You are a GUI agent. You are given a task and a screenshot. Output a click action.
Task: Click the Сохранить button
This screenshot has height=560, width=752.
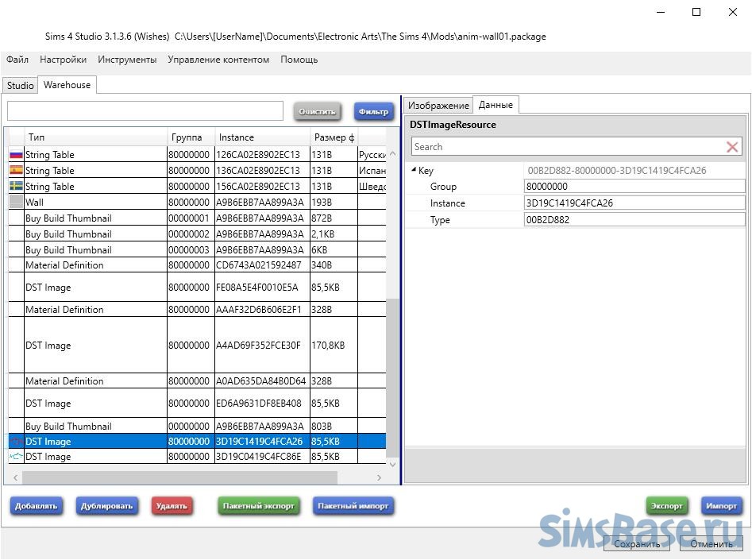(x=637, y=544)
